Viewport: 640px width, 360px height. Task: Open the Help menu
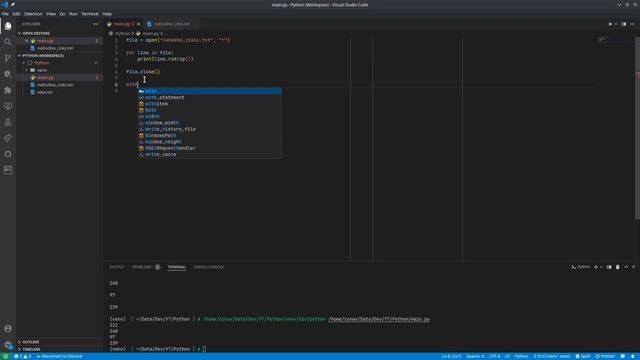pos(107,14)
